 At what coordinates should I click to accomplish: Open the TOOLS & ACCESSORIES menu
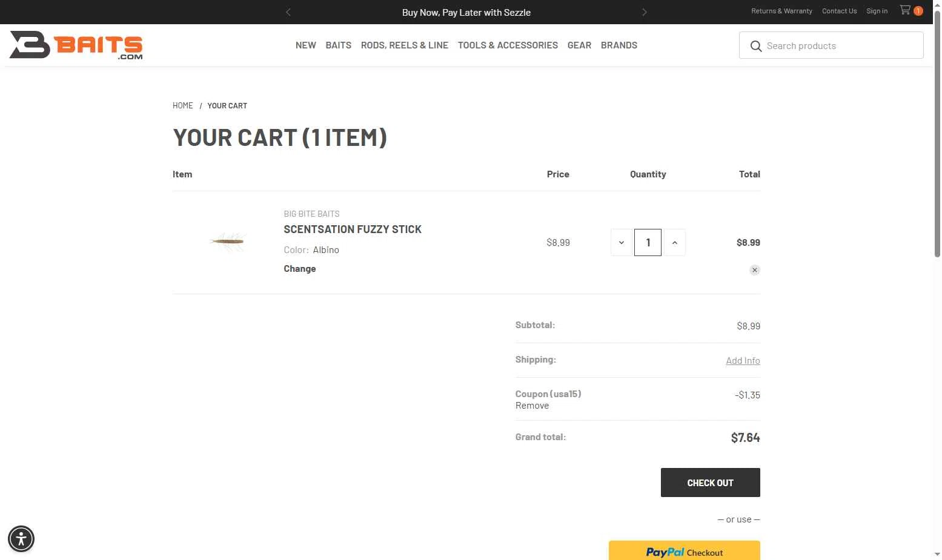click(x=508, y=45)
